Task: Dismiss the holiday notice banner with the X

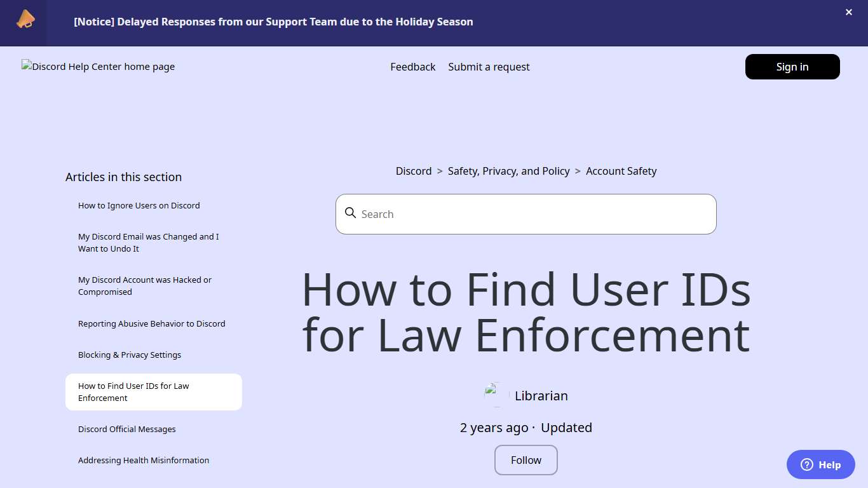Action: [848, 12]
